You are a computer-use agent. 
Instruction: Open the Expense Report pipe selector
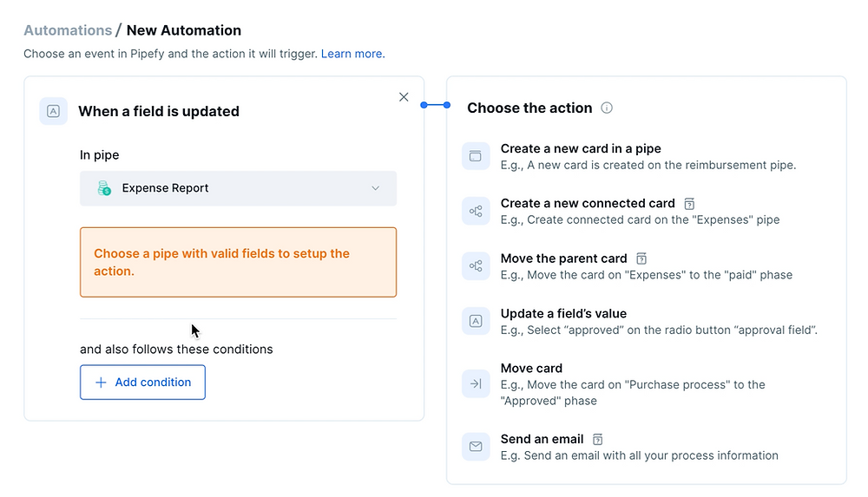point(238,188)
